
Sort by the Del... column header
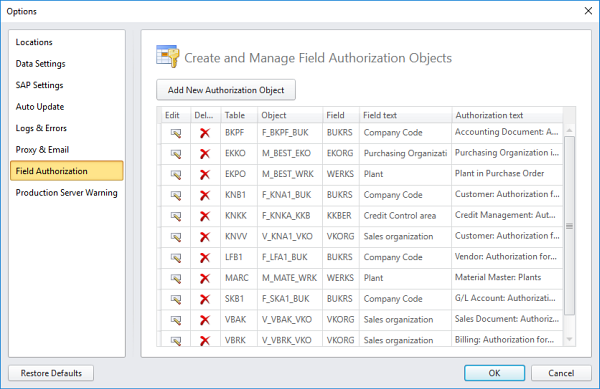[204, 115]
